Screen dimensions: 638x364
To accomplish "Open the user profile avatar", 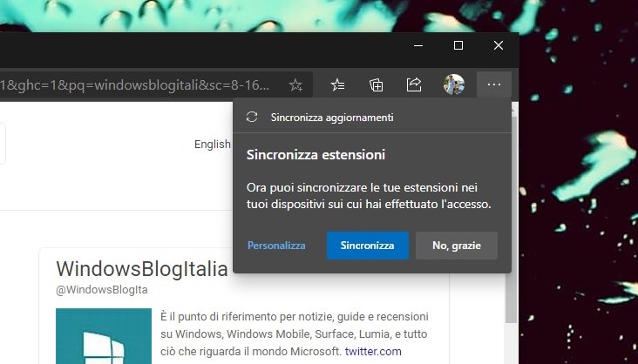I will point(454,84).
